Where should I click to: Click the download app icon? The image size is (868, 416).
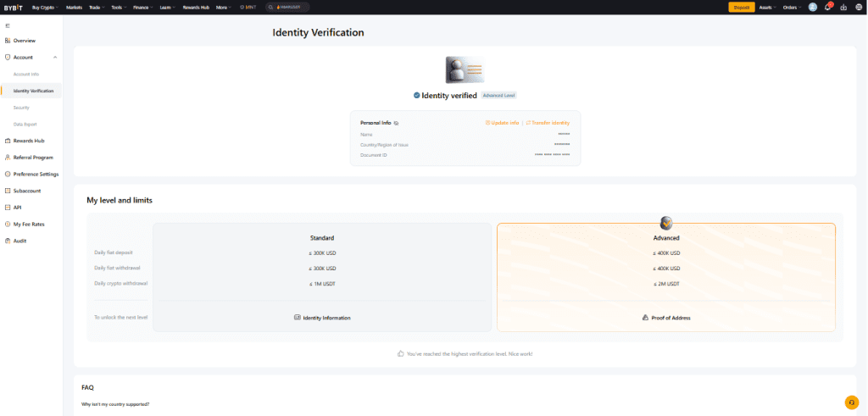843,7
